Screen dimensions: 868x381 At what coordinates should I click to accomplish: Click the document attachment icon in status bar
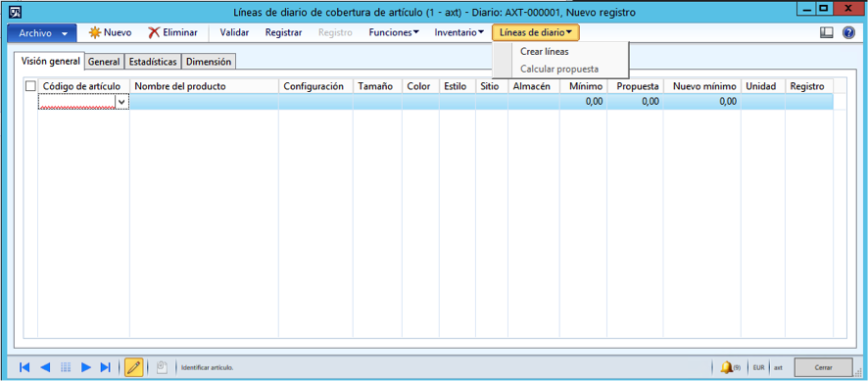coord(162,367)
